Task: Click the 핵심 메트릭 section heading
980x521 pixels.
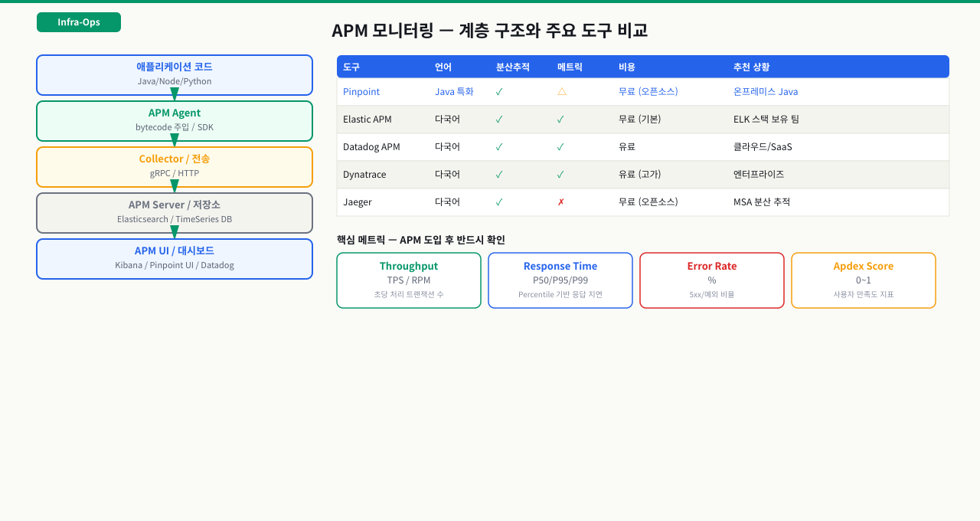Action: (x=421, y=240)
